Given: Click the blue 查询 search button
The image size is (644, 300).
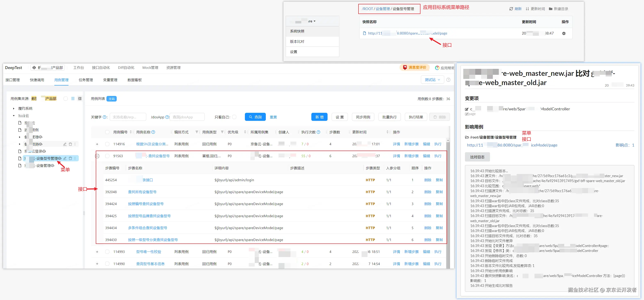Looking at the screenshot, I should pyautogui.click(x=255, y=117).
